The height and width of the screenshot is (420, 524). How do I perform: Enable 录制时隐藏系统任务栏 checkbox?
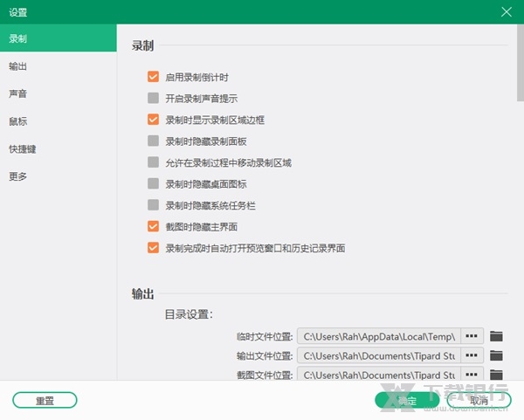153,205
